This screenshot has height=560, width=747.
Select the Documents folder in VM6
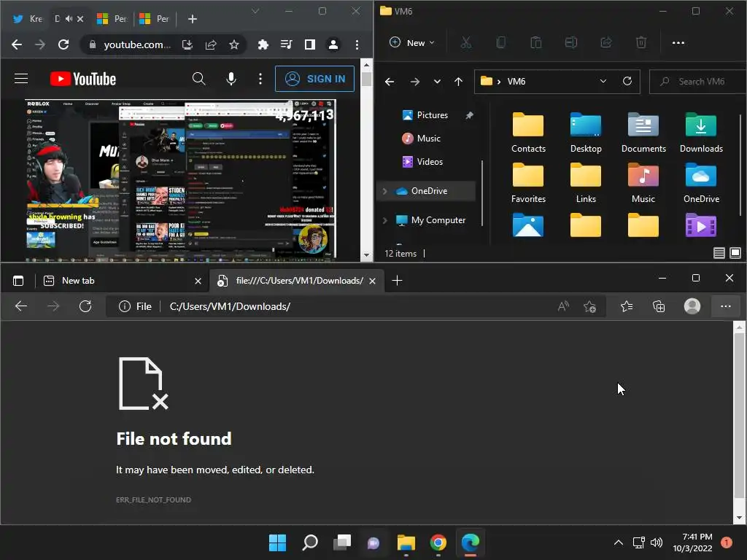point(643,133)
